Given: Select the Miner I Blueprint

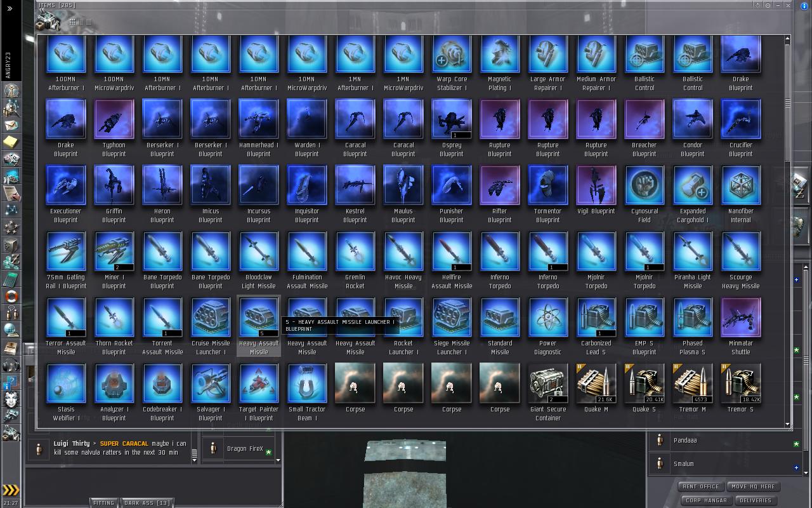Looking at the screenshot, I should pyautogui.click(x=114, y=260).
